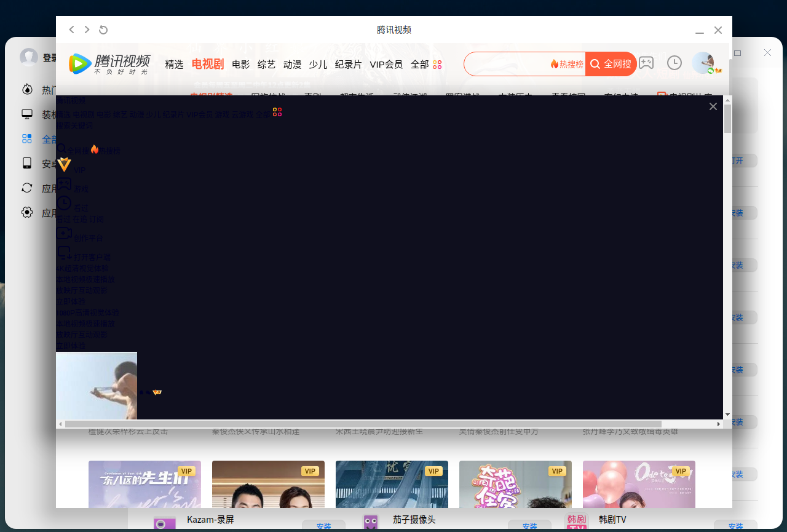Open 创作平台 via its camera icon
787x532 pixels.
click(x=65, y=232)
